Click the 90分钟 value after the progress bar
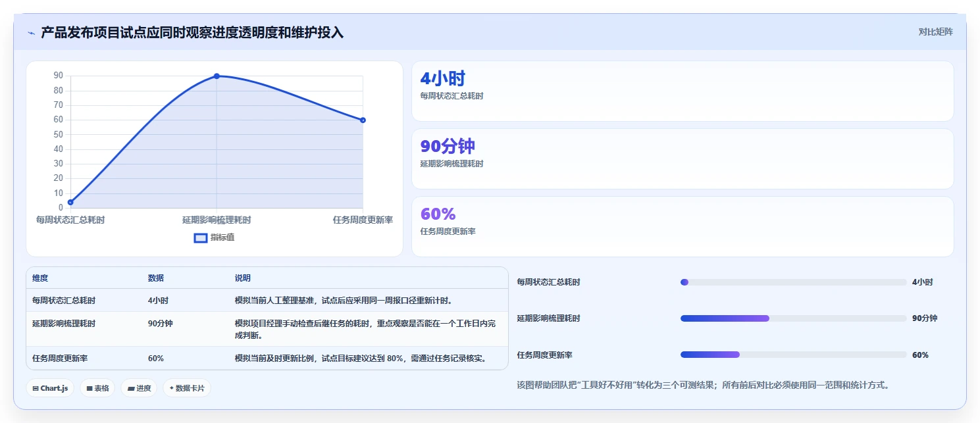This screenshot has height=423, width=980. point(925,318)
